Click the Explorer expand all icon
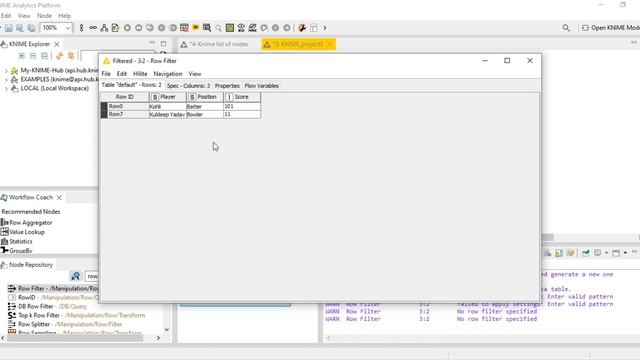Viewport: 640px width, 360px height. pos(22,56)
